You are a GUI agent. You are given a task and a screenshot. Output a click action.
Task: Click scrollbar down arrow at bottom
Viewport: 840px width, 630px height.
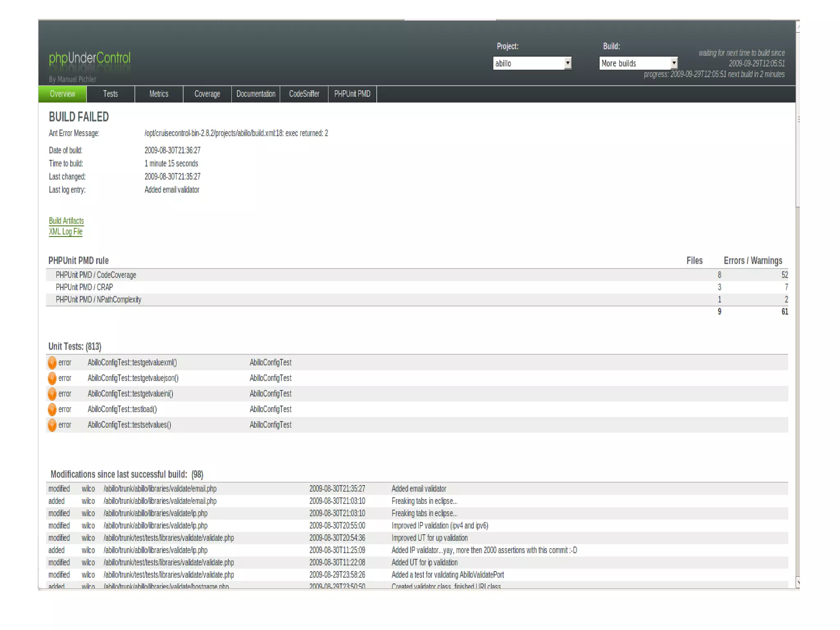[798, 582]
